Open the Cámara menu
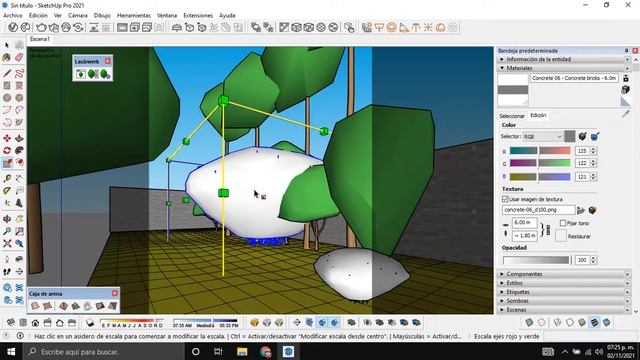 [x=78, y=16]
